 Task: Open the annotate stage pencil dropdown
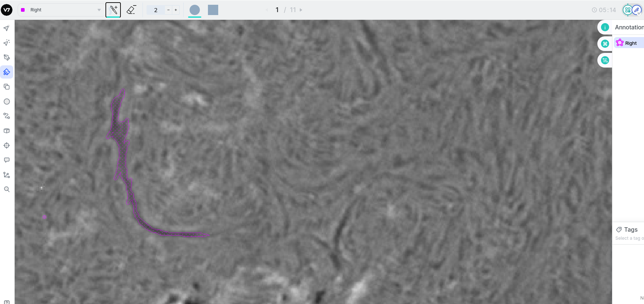[x=637, y=10]
